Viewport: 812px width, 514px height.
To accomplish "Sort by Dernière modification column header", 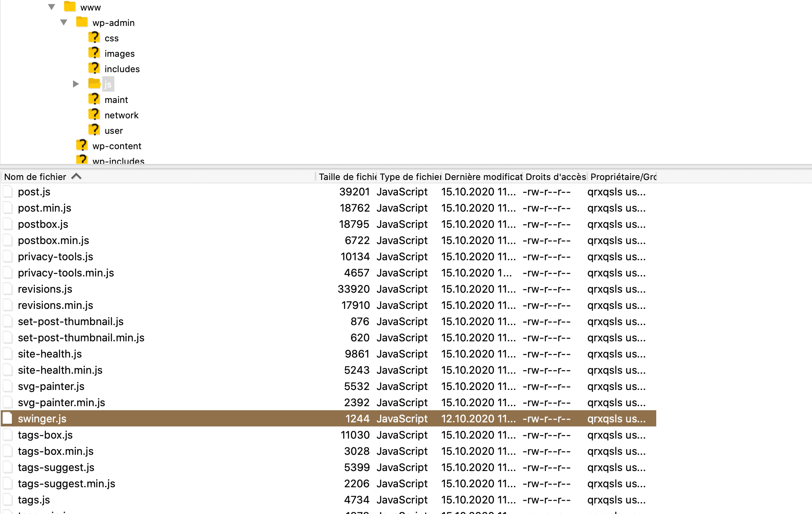I will coord(483,177).
